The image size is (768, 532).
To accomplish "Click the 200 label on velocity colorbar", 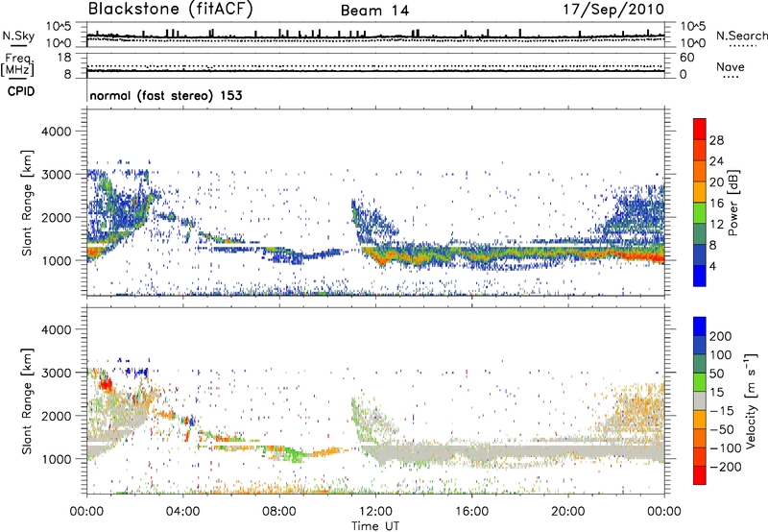I will [x=721, y=336].
